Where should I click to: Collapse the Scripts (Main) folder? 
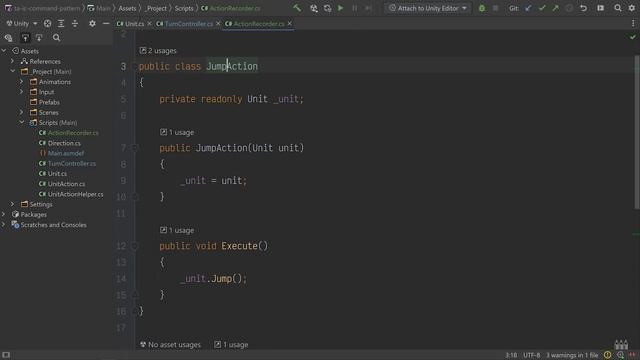[x=22, y=122]
